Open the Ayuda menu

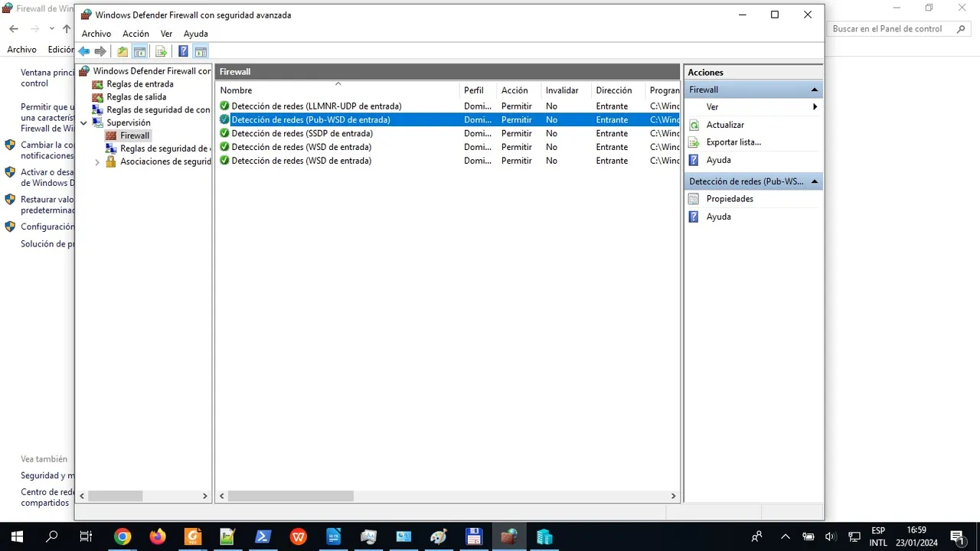coord(195,34)
